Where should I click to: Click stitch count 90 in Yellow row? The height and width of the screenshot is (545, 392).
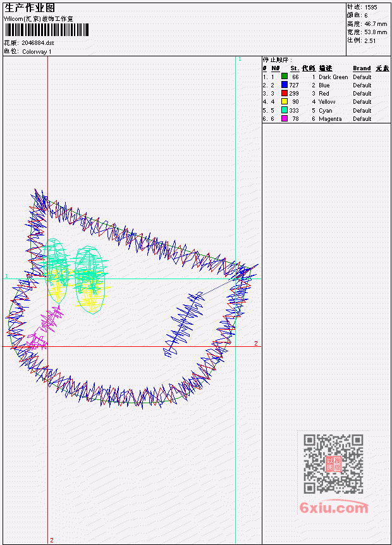pos(295,102)
